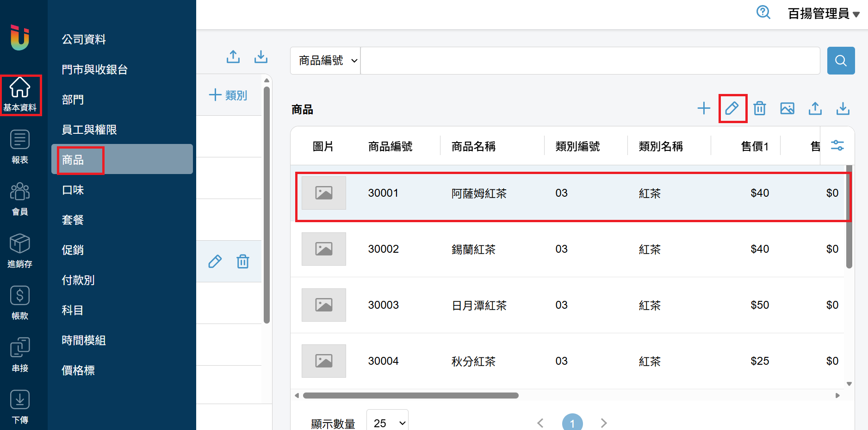Choose 促銷 from the side menu

click(73, 250)
